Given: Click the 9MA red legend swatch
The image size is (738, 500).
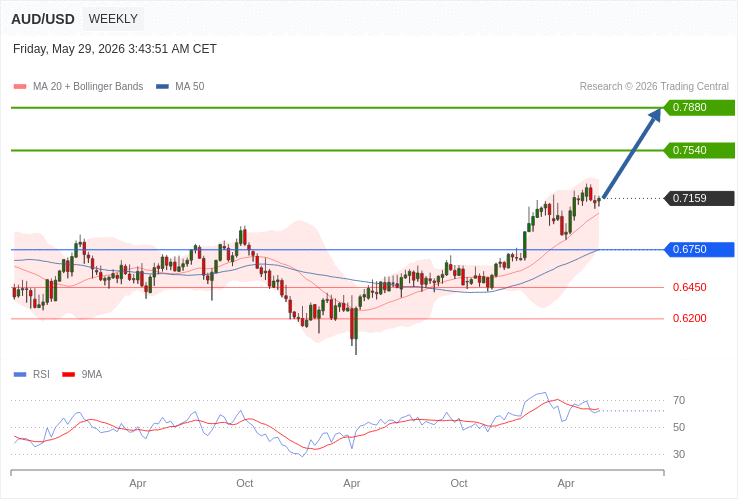Looking at the screenshot, I should click(x=69, y=375).
